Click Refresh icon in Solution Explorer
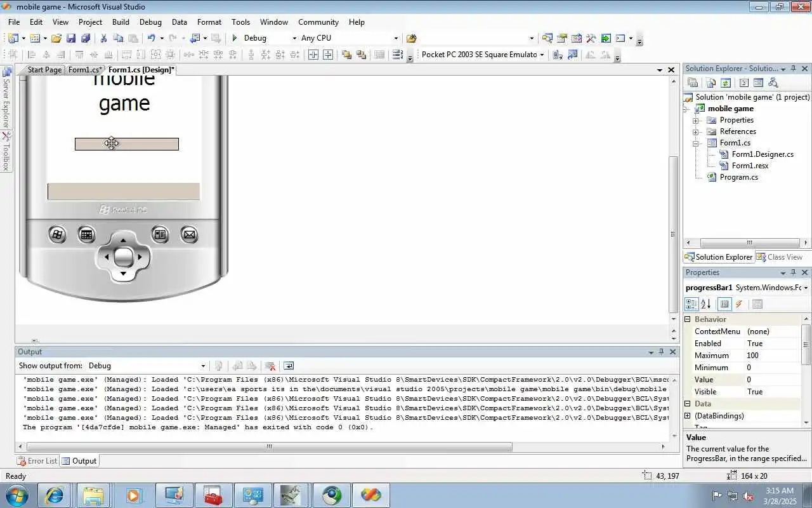The image size is (812, 508). click(726, 83)
